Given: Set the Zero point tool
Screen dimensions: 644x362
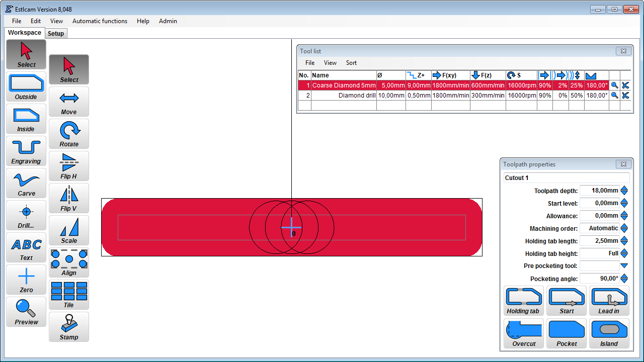Looking at the screenshot, I should [26, 280].
